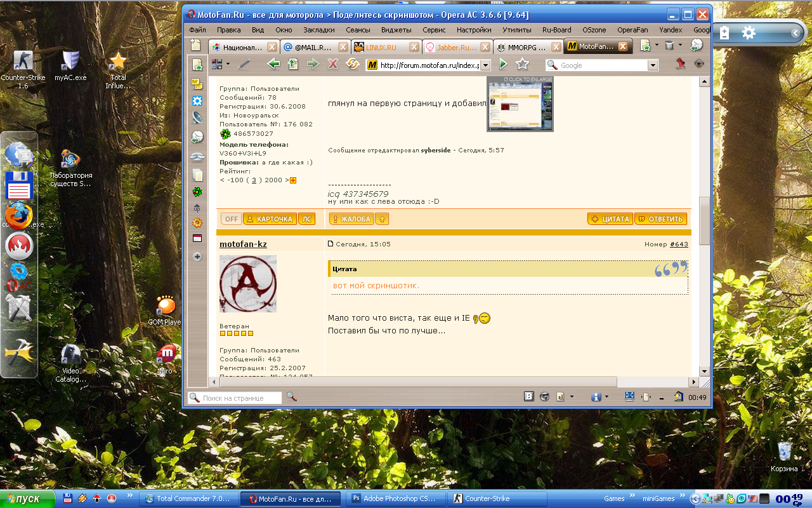This screenshot has width=812, height=508.
Task: Open Google search engine dropdown
Action: coord(653,65)
